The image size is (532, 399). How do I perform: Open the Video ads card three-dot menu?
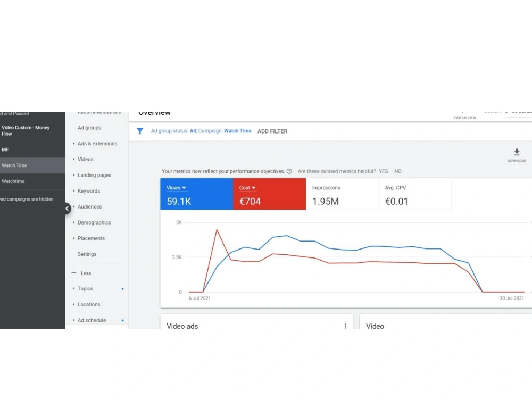point(345,326)
